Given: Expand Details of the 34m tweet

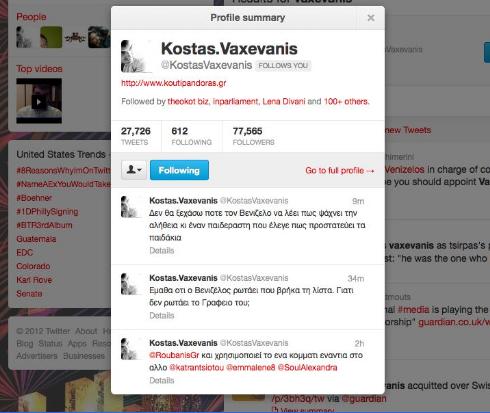Looking at the screenshot, I should coord(162,315).
